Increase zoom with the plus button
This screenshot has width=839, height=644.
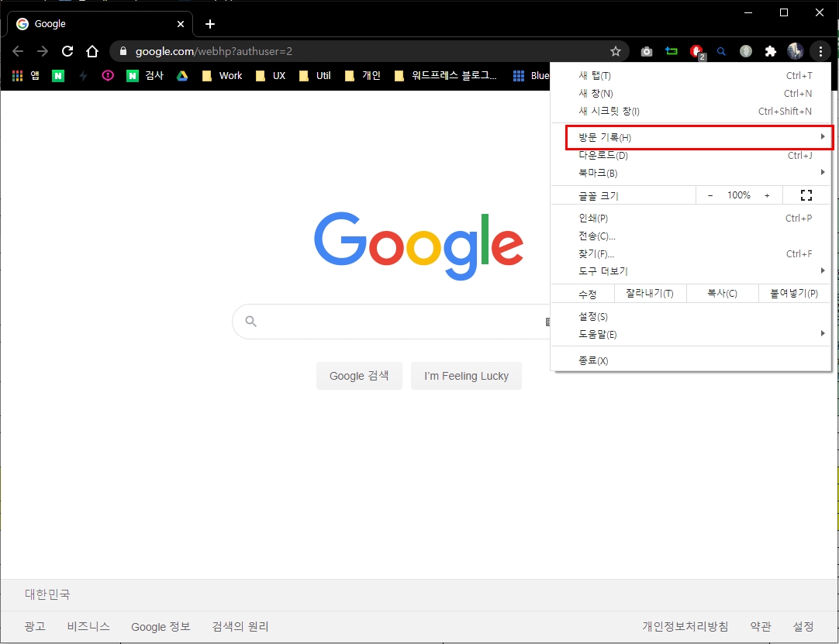click(x=767, y=195)
